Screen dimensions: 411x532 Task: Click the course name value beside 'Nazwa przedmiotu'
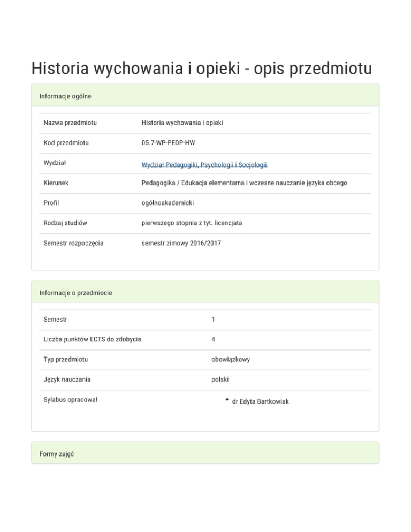(182, 123)
